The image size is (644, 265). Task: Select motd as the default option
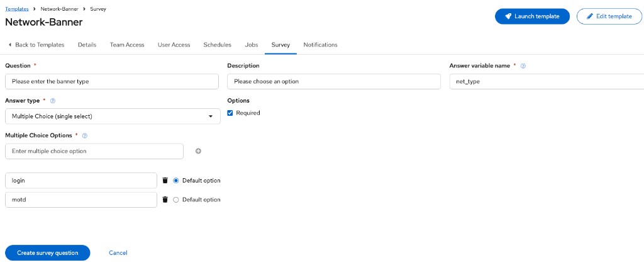pyautogui.click(x=176, y=200)
